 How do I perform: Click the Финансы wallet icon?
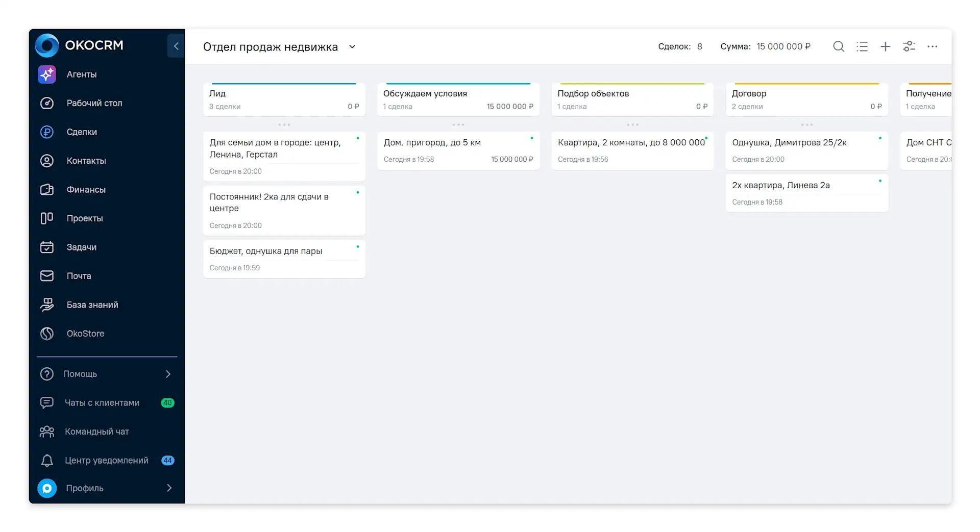pos(47,190)
